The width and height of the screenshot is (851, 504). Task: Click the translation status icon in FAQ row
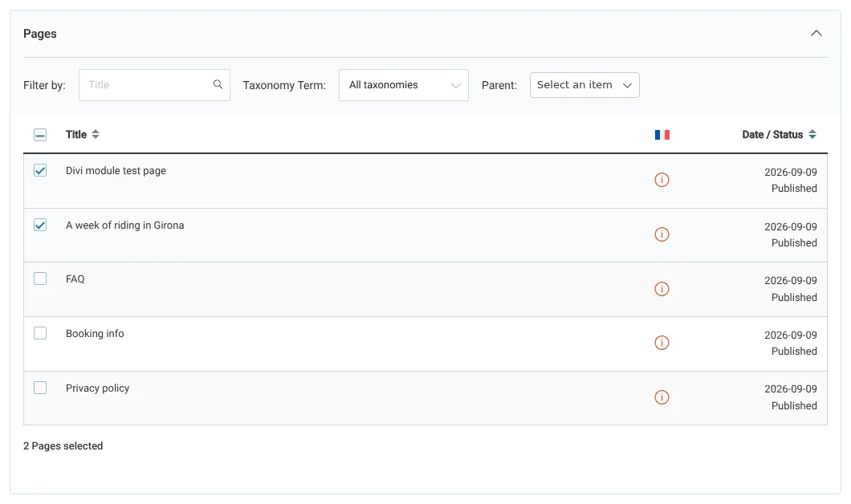(x=662, y=289)
